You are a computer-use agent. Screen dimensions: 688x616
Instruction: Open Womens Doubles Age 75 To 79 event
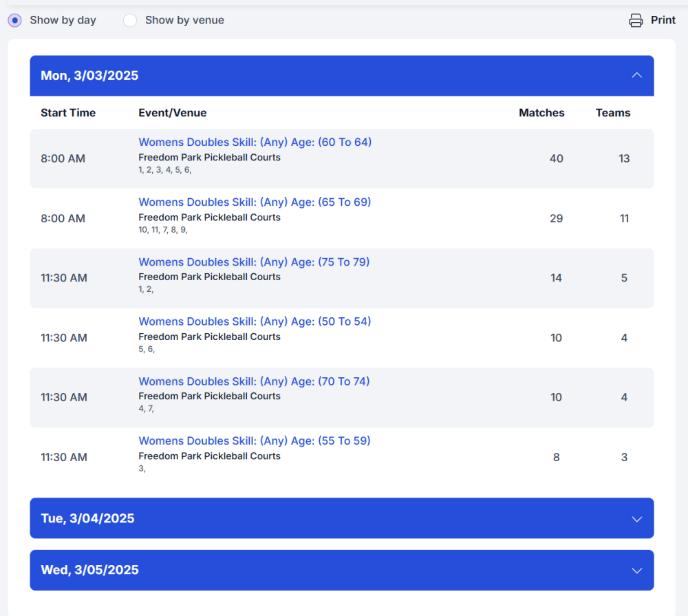click(x=254, y=262)
